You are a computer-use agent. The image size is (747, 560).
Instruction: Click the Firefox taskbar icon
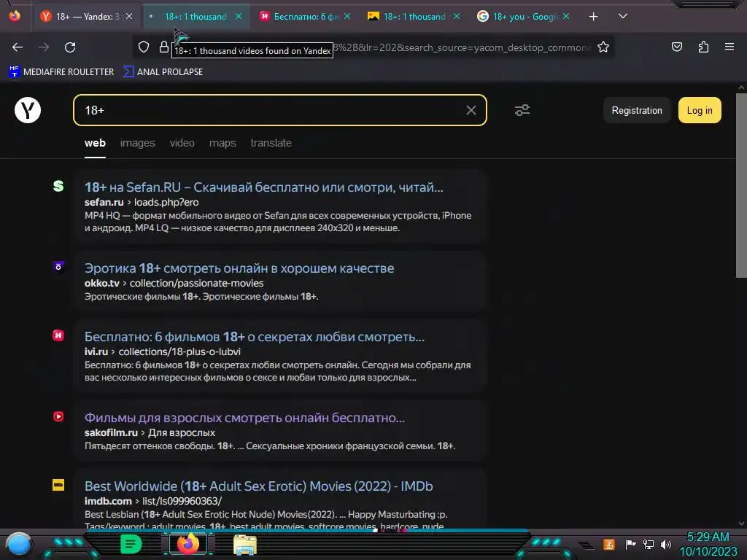pos(188,544)
